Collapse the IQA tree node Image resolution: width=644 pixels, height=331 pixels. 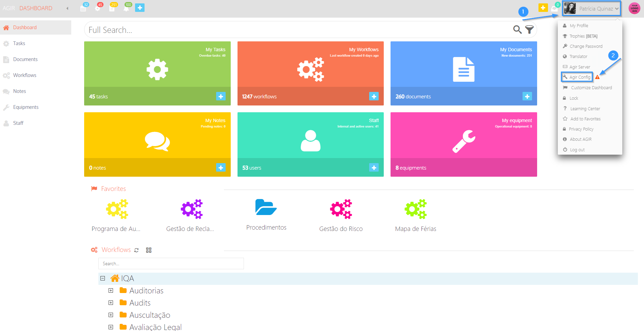pos(102,278)
